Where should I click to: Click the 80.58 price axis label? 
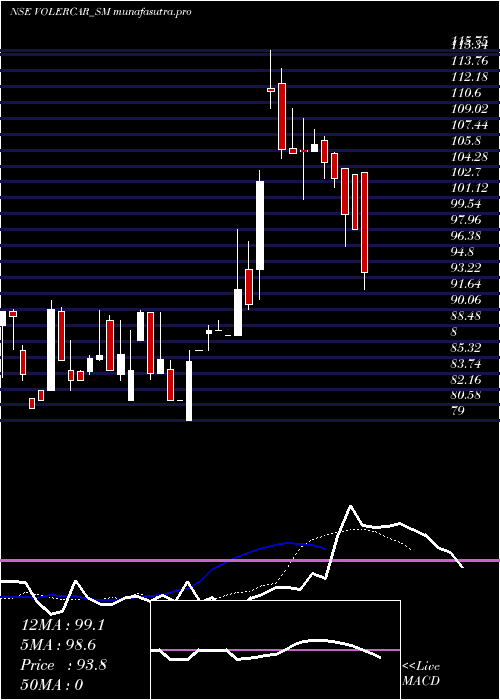point(466,396)
